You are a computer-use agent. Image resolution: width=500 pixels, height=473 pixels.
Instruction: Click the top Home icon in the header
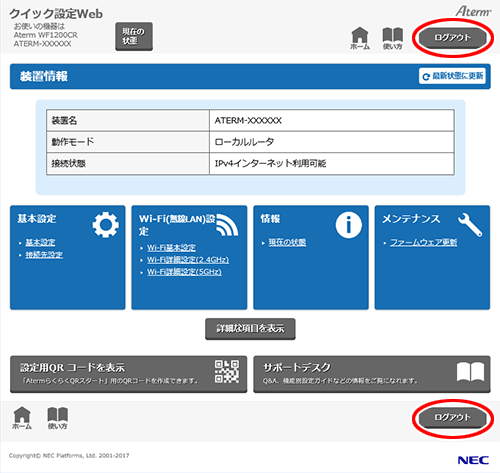pos(360,38)
